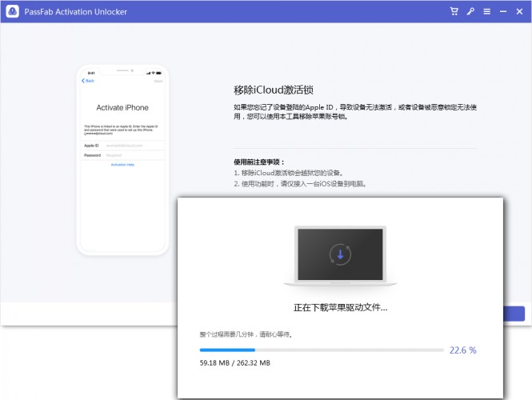Click the Activation Help link in phone mockup

pyautogui.click(x=122, y=165)
